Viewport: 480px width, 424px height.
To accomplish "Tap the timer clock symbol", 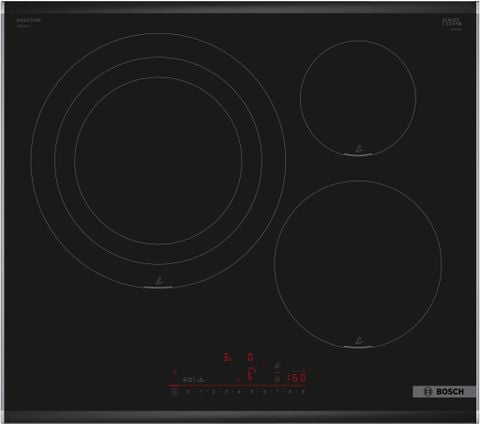I will (277, 379).
